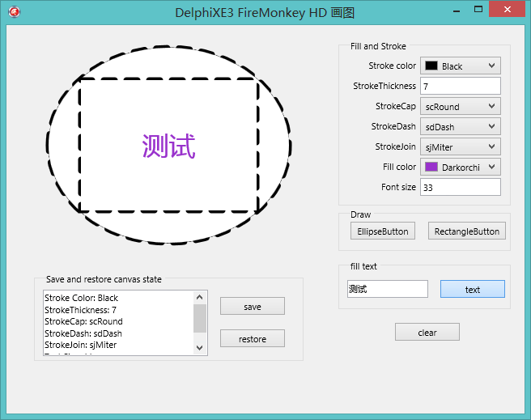Click 'StrokeCap: scRound' line in memo
This screenshot has width=531, height=420.
coord(83,321)
